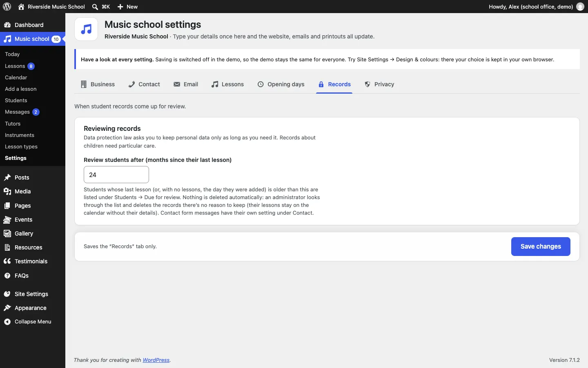Click the Testimonials quote icon
The height and width of the screenshot is (368, 588).
[x=7, y=261]
